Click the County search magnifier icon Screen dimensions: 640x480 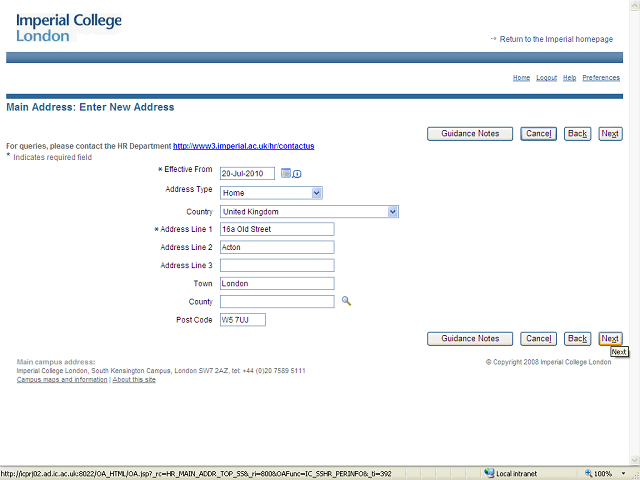[347, 301]
